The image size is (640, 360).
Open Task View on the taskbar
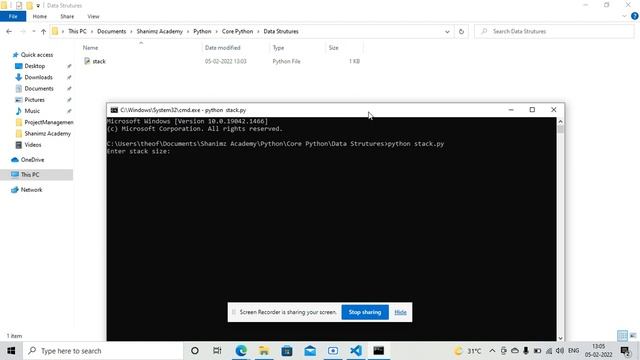click(x=217, y=351)
